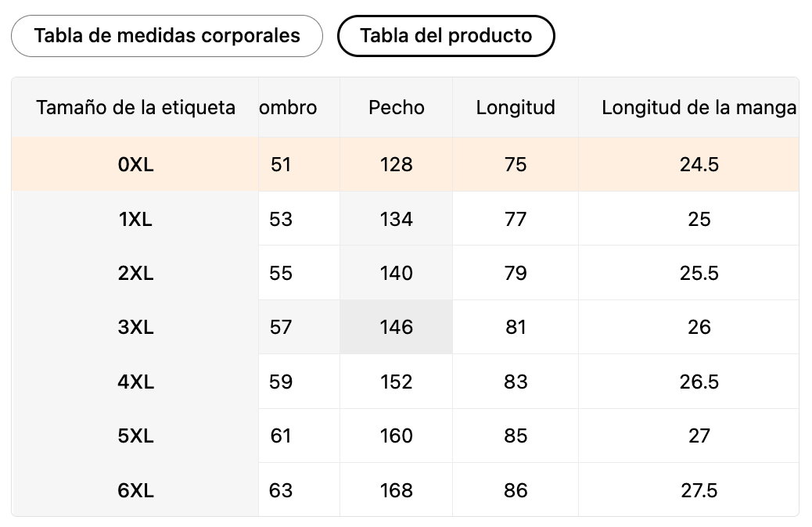This screenshot has height=527, width=812.
Task: Click the sleeve length 27.5 cell
Action: click(x=699, y=491)
